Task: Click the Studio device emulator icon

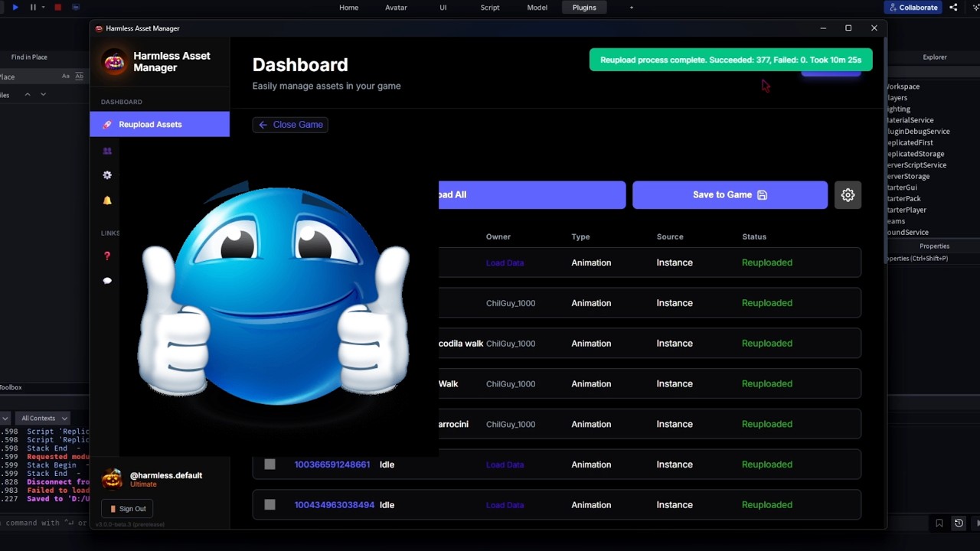Action: pyautogui.click(x=75, y=7)
